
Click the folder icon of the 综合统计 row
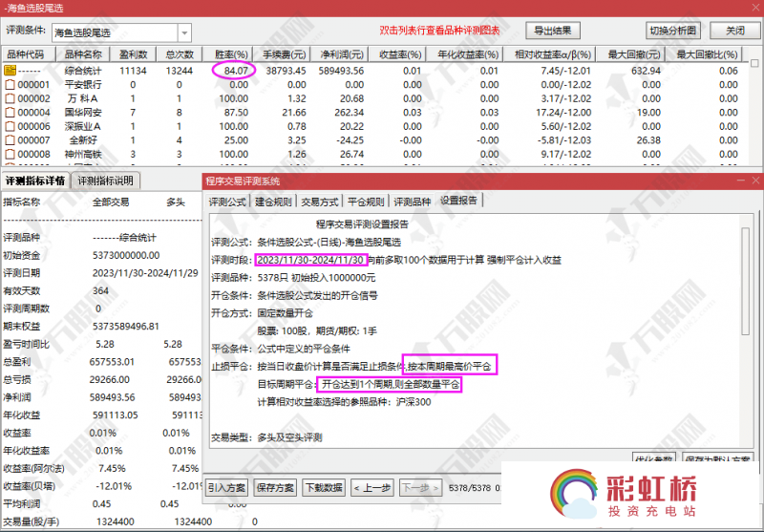pyautogui.click(x=10, y=71)
